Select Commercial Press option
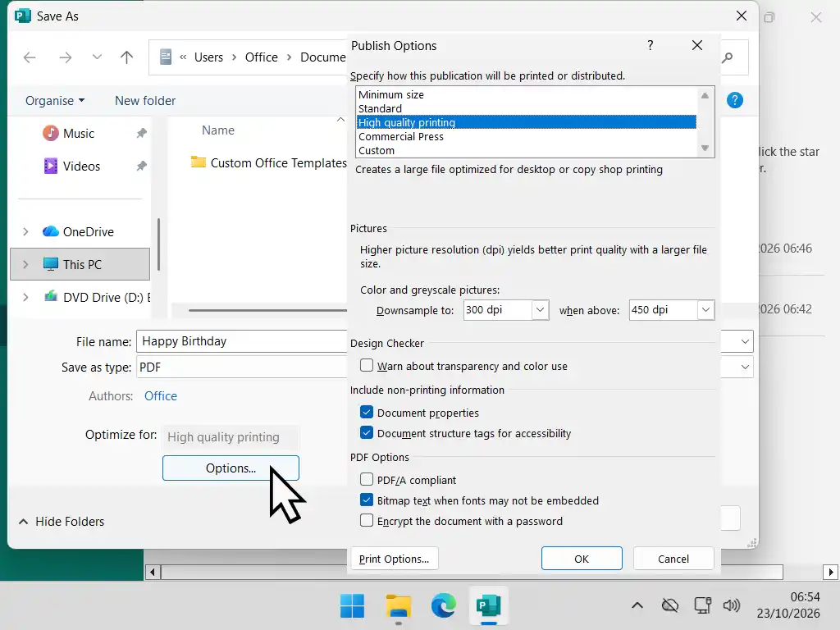Viewport: 840px width, 630px height. coord(527,137)
